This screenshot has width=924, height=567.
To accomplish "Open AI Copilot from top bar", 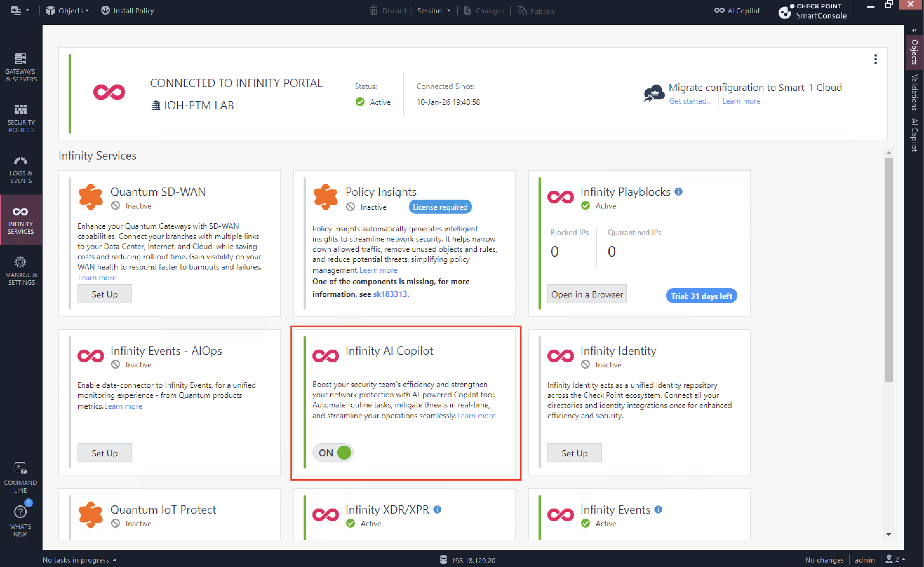I will pos(737,10).
